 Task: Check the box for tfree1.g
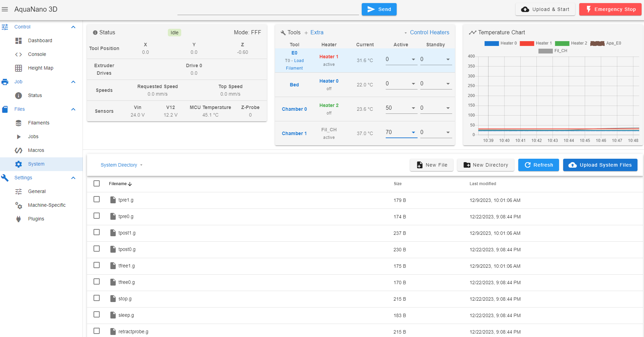tap(97, 265)
